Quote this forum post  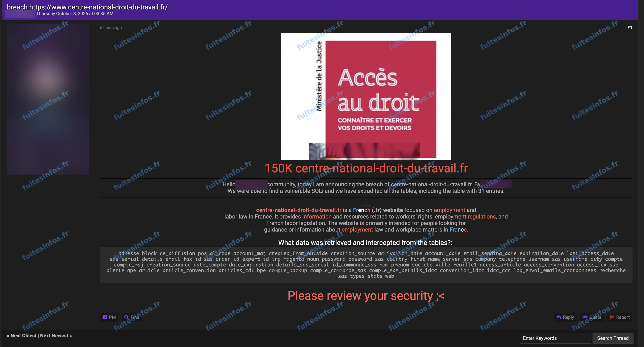click(x=592, y=317)
